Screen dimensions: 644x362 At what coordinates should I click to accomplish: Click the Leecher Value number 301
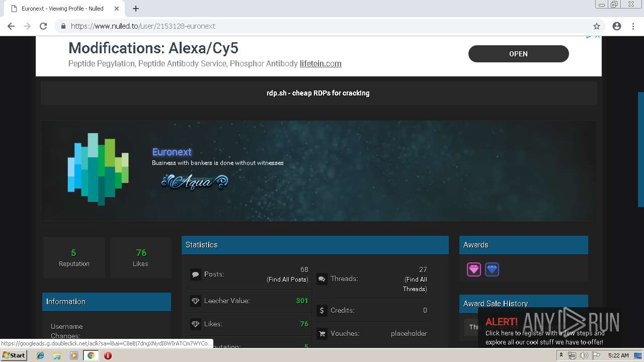click(302, 301)
